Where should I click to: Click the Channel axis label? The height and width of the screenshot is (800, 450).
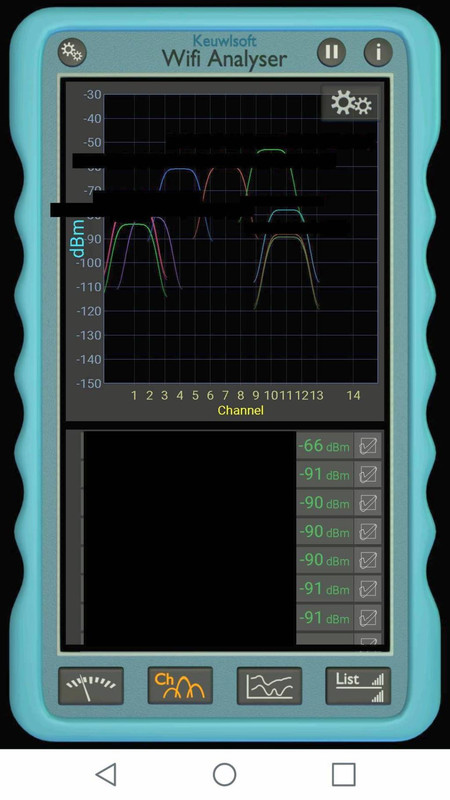pyautogui.click(x=240, y=410)
